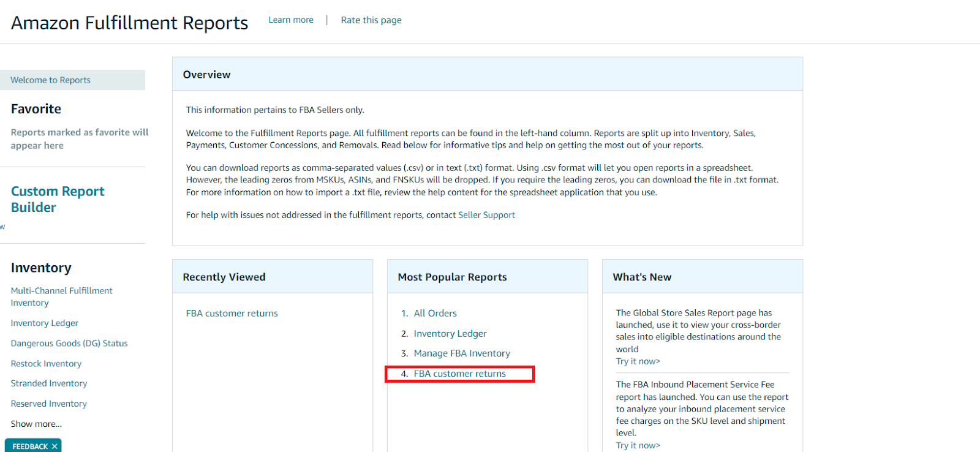Click the Overview panel header
The width and height of the screenshot is (980, 452).
[488, 74]
